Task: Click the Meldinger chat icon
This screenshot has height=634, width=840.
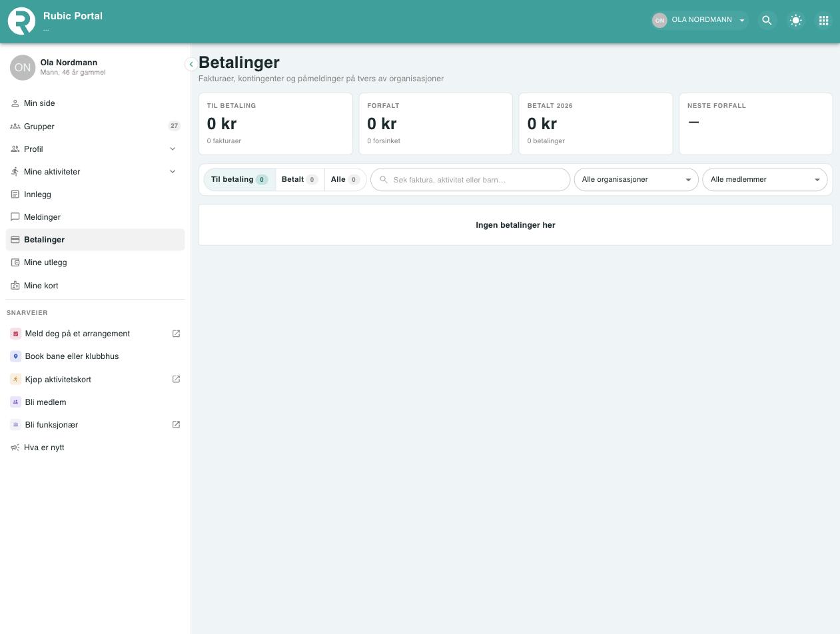Action: (x=15, y=217)
